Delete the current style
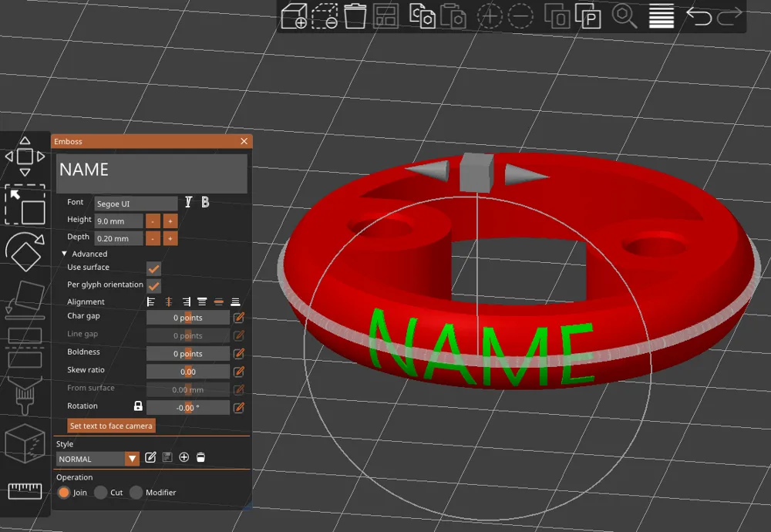The width and height of the screenshot is (771, 532). pos(200,458)
